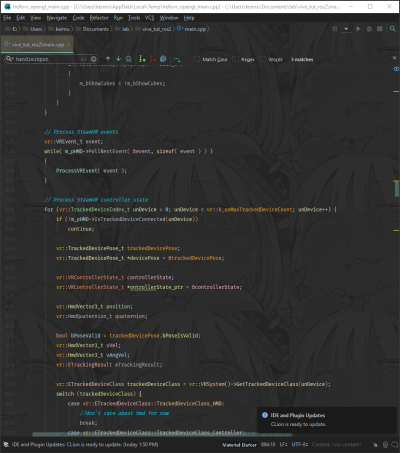Click the horizontal editor scrollbar

(162, 435)
